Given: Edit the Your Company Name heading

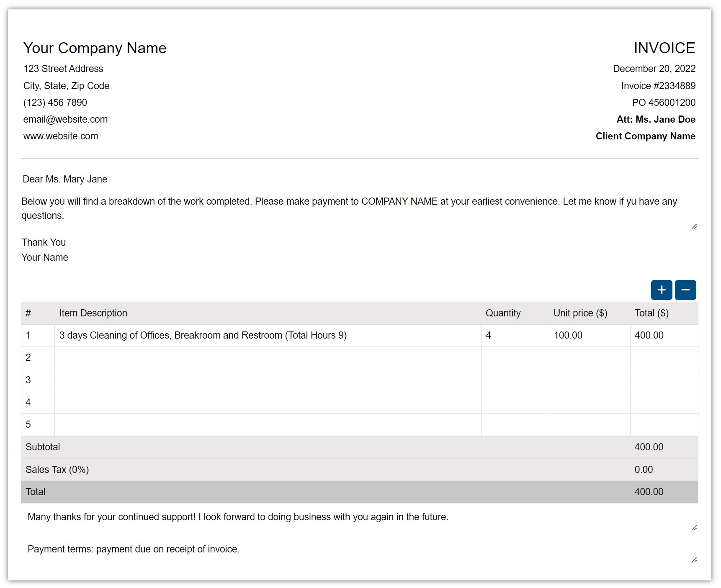Looking at the screenshot, I should [x=95, y=48].
